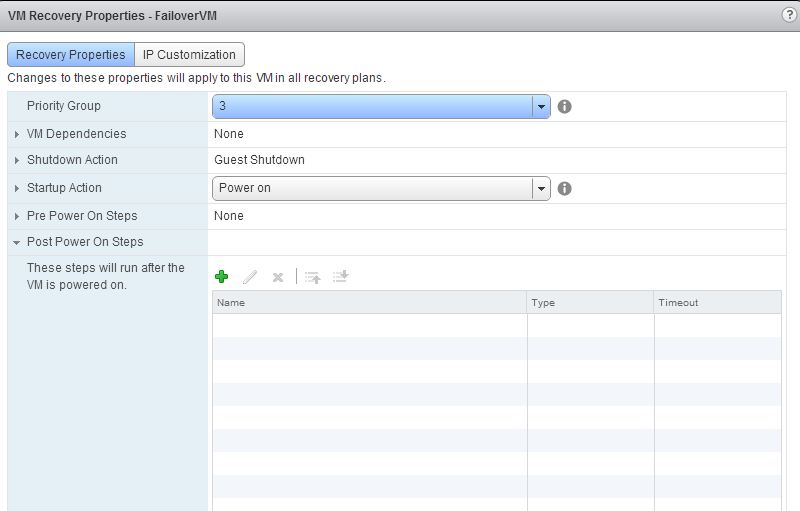Expand the Shutdown Action section
Viewport: 800px width, 511px height.
pyautogui.click(x=17, y=160)
